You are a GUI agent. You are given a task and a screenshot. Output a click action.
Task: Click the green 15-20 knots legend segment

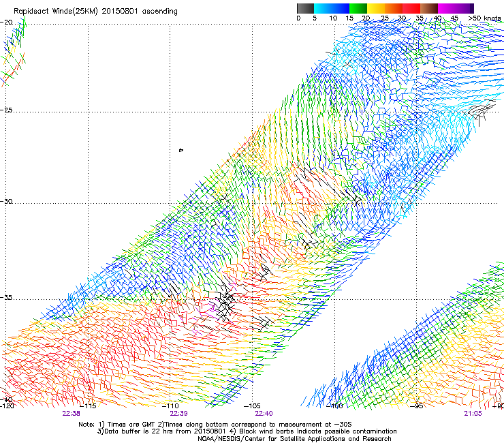(x=358, y=8)
